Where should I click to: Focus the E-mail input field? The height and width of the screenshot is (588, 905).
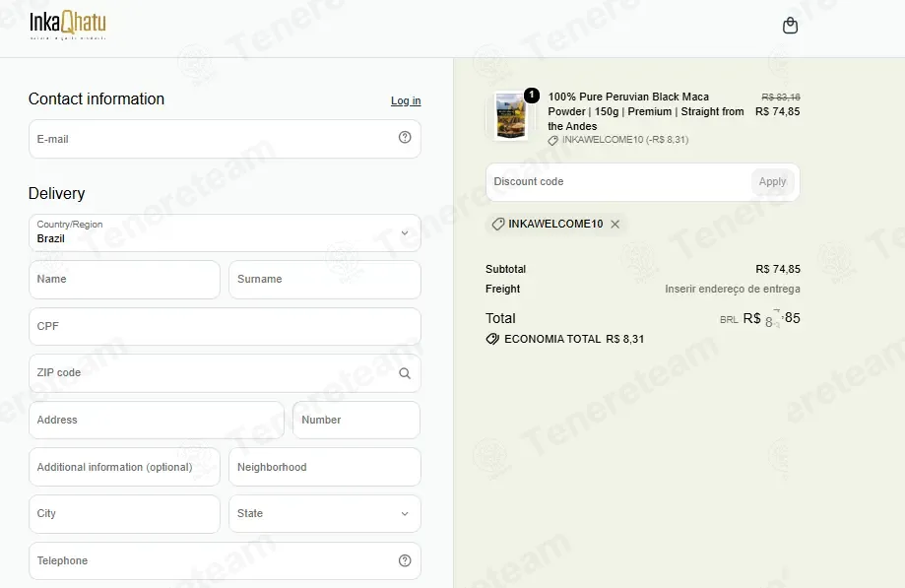(225, 139)
